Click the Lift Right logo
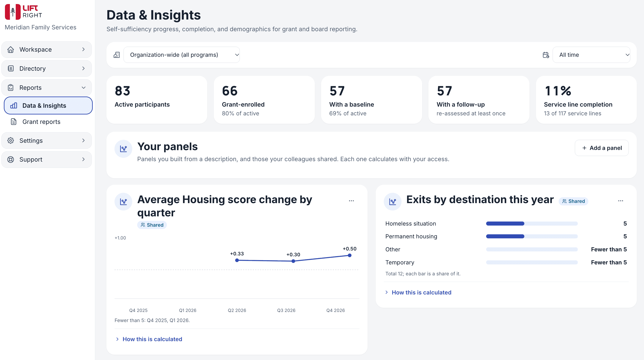Image resolution: width=644 pixels, height=360 pixels. click(x=24, y=12)
